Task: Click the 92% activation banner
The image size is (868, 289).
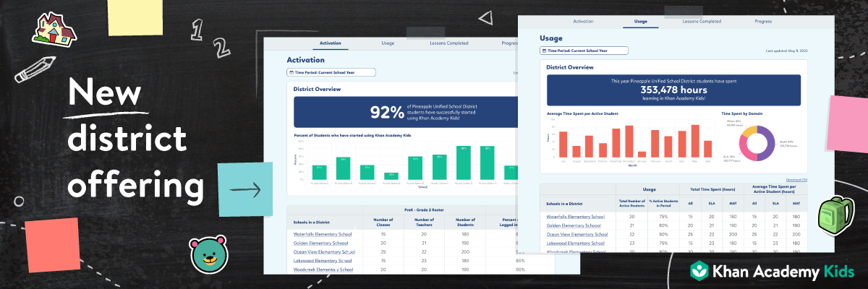Action: pos(405,112)
